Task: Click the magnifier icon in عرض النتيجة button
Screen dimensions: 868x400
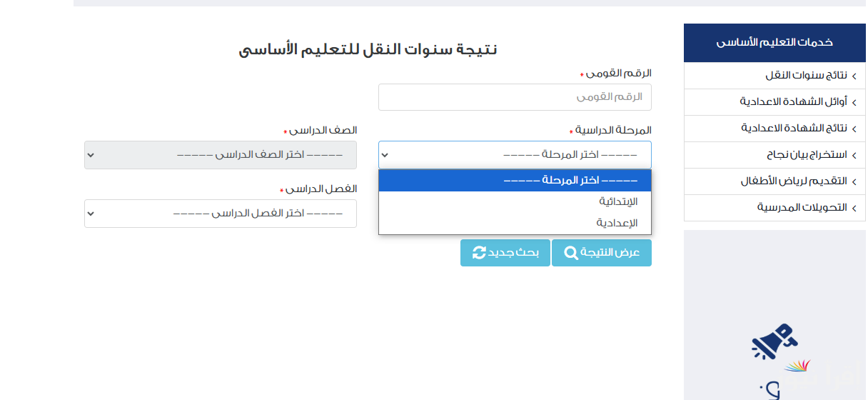Action: 572,253
